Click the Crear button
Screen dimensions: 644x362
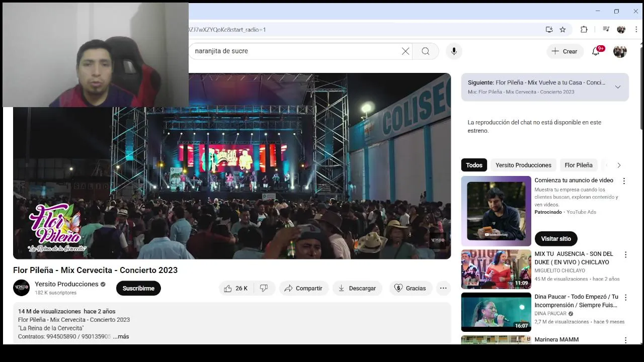click(x=565, y=51)
